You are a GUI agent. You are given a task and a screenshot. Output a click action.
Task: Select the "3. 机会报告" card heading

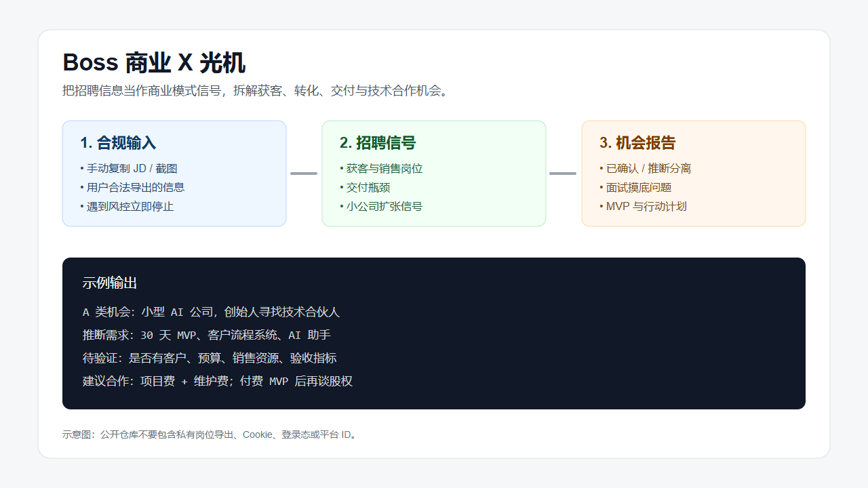(x=637, y=143)
